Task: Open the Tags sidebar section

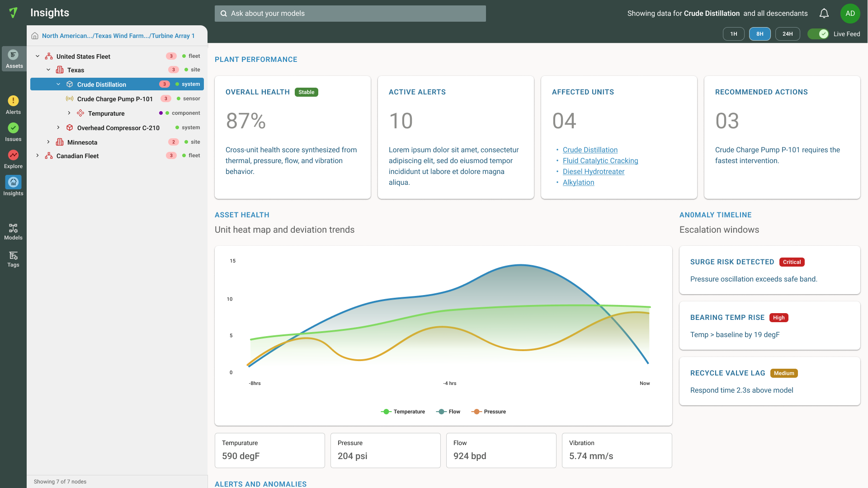Action: coord(14,259)
